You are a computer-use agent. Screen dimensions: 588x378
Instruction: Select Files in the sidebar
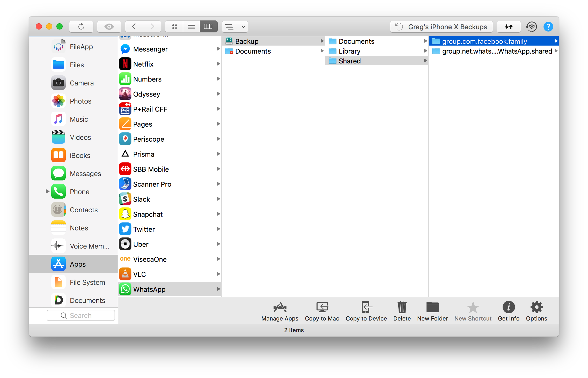[73, 65]
